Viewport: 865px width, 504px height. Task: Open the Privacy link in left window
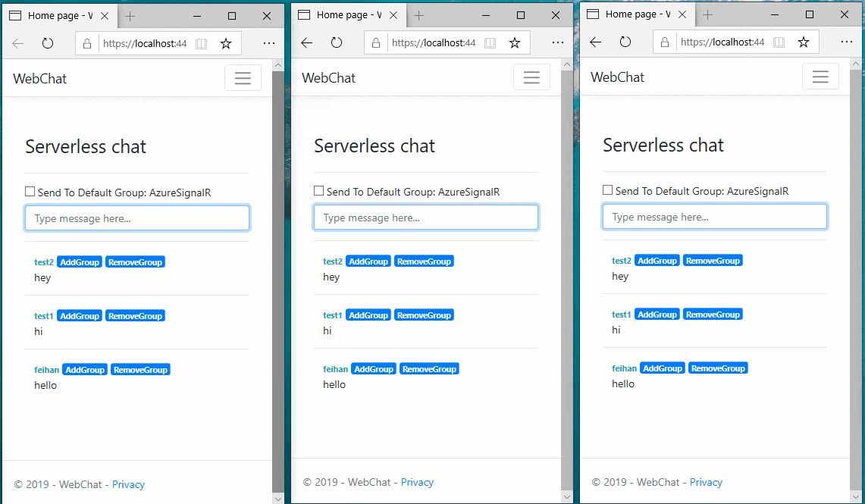pos(128,485)
